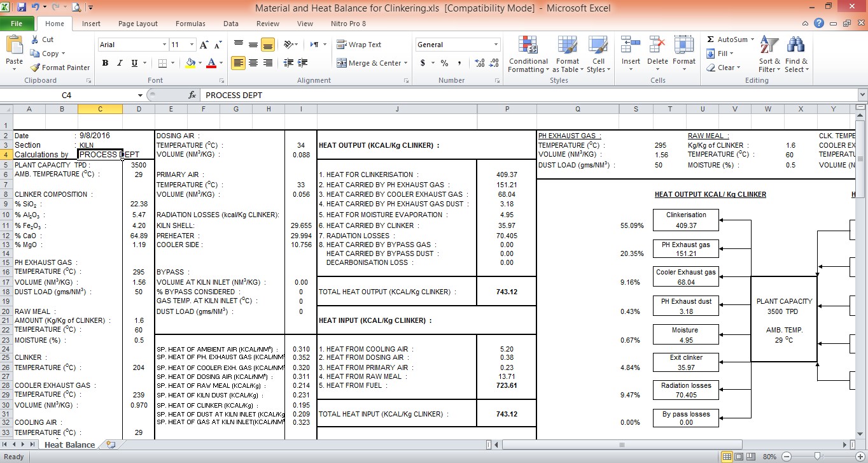Click the Increase Font Size icon
The height and width of the screenshot is (463, 868).
tap(204, 45)
